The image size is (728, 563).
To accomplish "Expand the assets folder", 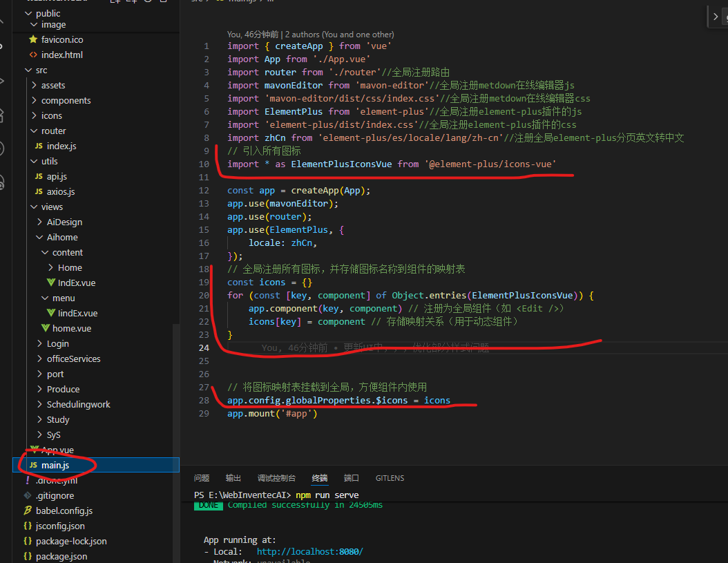I will point(34,86).
